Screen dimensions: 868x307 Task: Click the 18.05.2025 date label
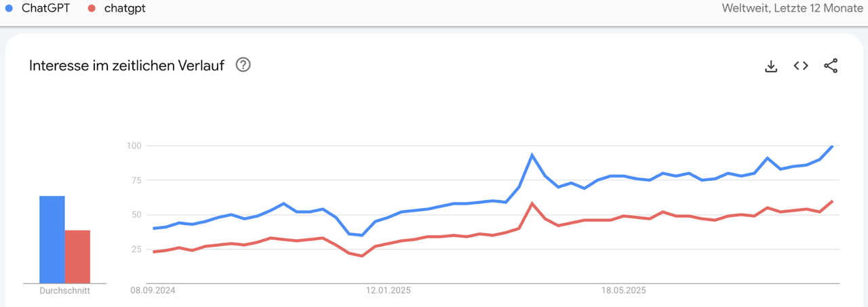624,291
